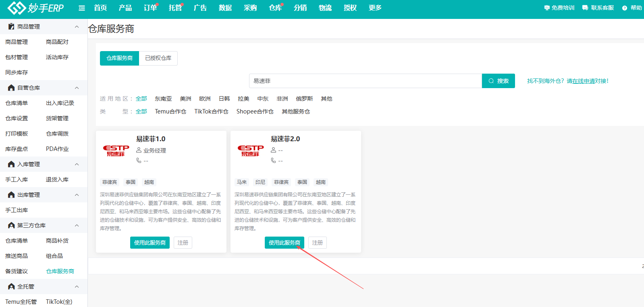Screen dimensions: 644x307
Task: Filter type by Shopee合作仓
Action: coord(255,111)
